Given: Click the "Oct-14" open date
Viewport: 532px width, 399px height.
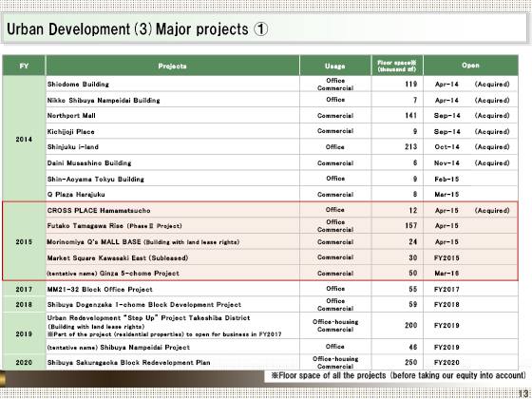Looking at the screenshot, I should (446, 147).
